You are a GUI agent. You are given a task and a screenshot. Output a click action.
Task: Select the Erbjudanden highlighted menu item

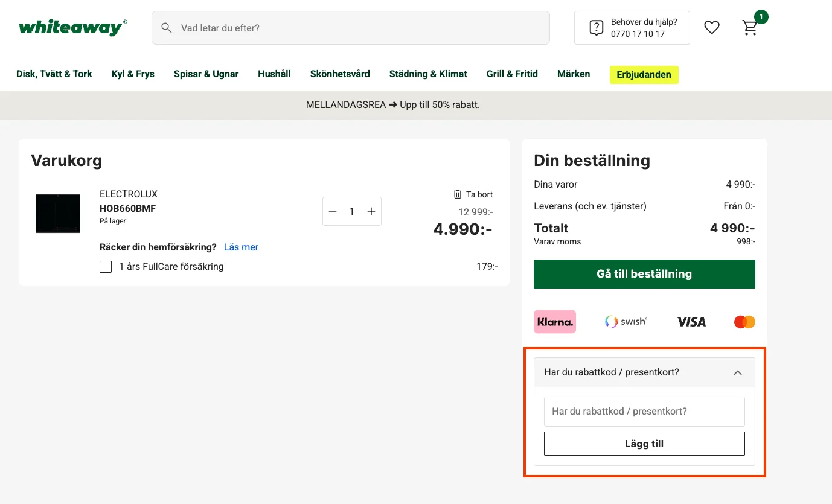(644, 75)
